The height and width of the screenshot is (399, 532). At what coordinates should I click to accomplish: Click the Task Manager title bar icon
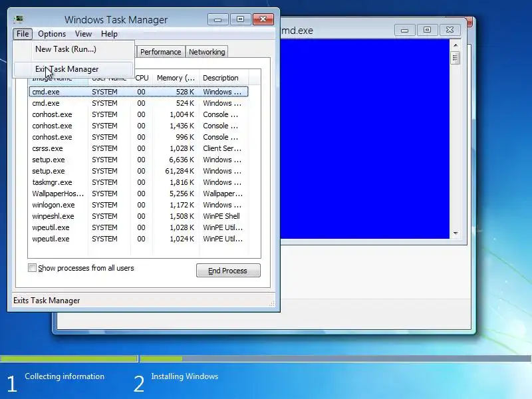tap(19, 19)
